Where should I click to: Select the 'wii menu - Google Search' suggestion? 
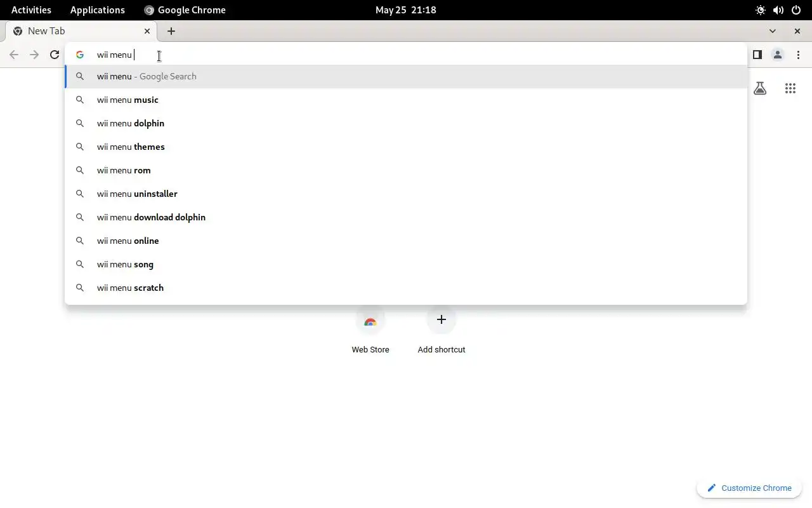(x=406, y=76)
